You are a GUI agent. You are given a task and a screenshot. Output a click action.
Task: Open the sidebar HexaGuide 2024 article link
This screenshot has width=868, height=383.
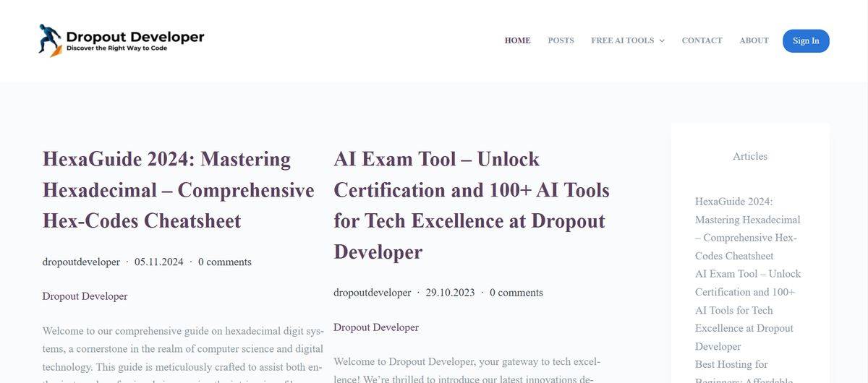(748, 228)
